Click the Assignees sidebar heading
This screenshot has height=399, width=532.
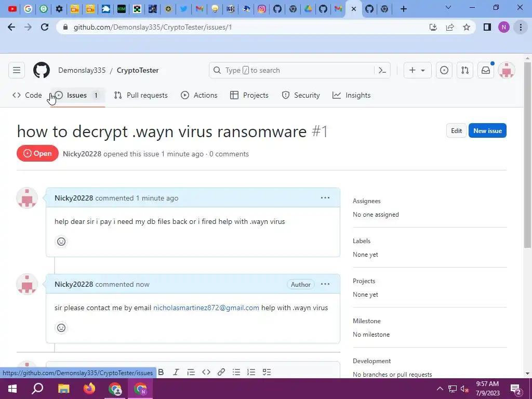tap(367, 201)
